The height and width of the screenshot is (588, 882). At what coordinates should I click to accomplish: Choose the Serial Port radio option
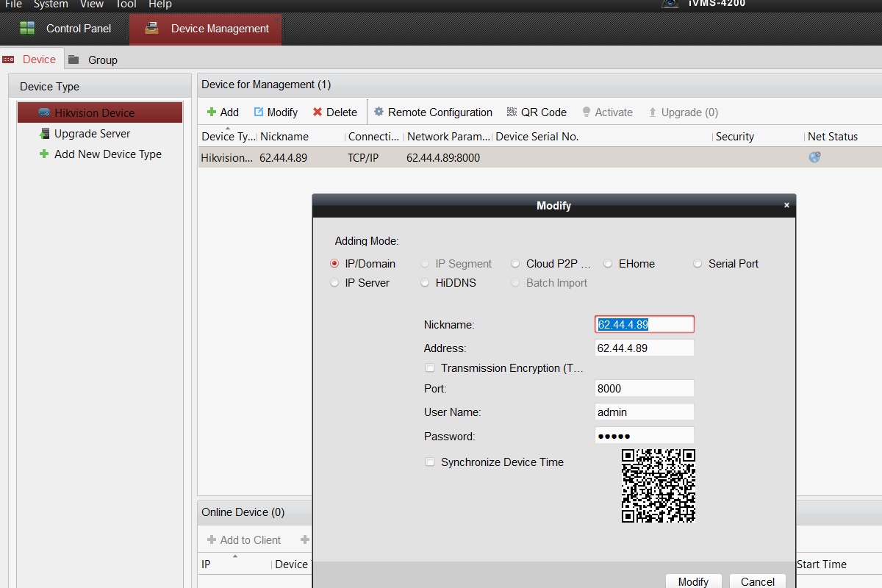tap(698, 264)
